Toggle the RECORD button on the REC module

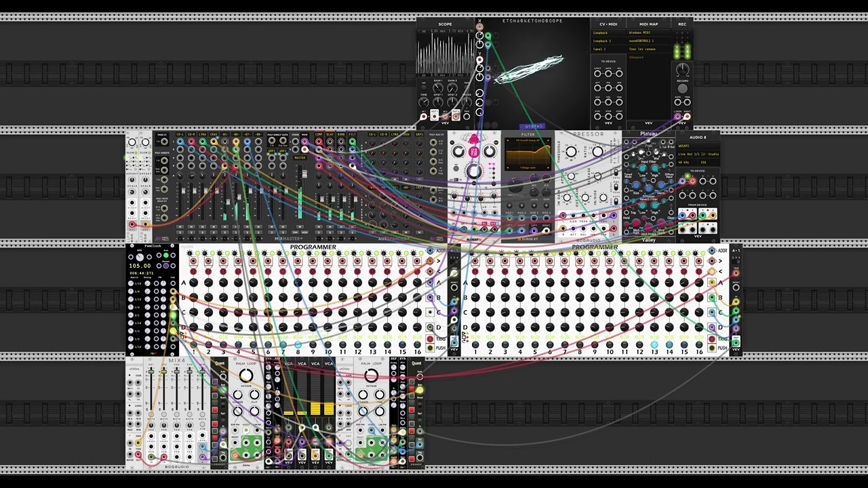pos(682,89)
